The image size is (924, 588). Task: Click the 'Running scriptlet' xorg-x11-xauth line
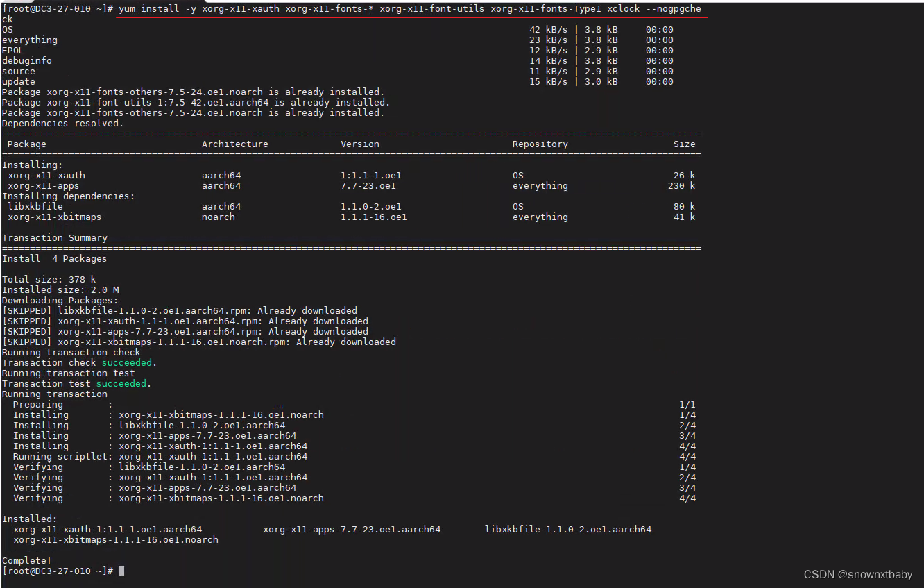pyautogui.click(x=354, y=457)
